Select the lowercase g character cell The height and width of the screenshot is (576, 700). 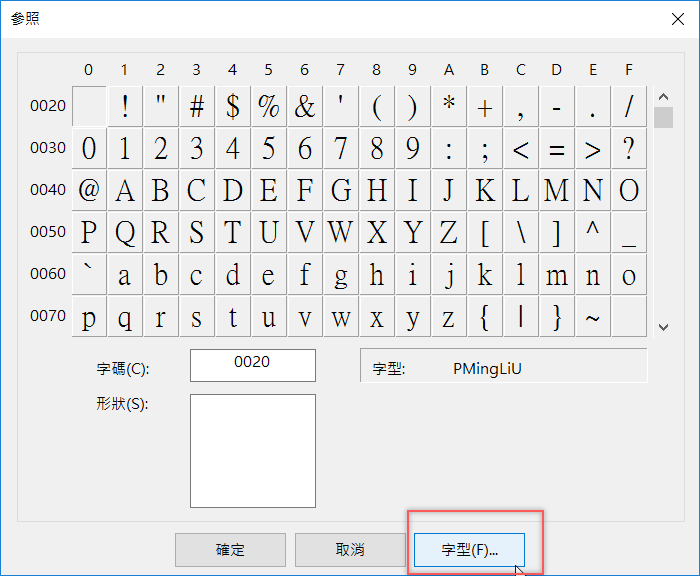pyautogui.click(x=341, y=274)
